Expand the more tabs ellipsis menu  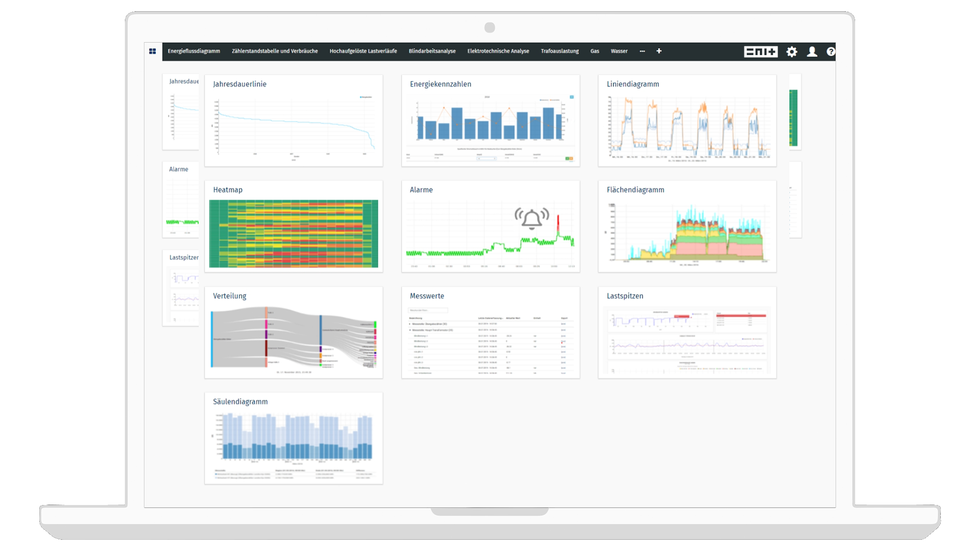pyautogui.click(x=642, y=51)
